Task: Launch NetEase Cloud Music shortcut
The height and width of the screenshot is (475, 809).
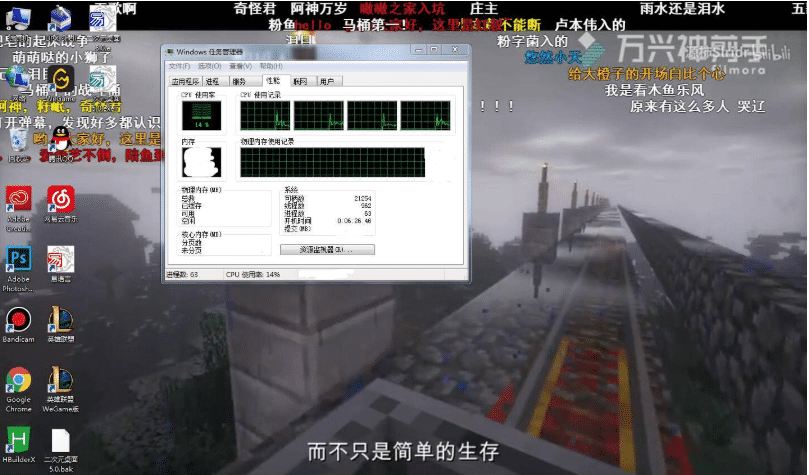Action: click(60, 199)
